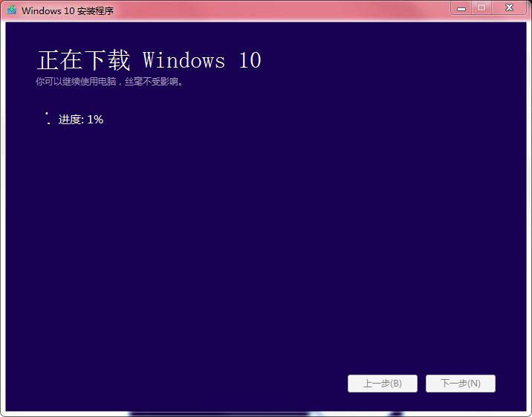Click the title text Windows 10 安装程序
This screenshot has width=532, height=417.
pyautogui.click(x=68, y=11)
